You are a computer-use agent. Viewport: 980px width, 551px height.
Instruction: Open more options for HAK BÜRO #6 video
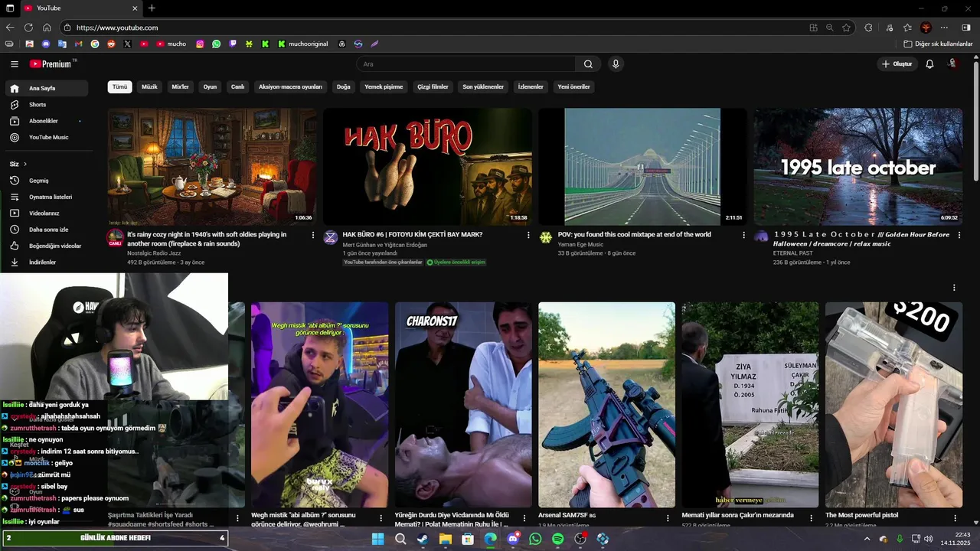528,235
